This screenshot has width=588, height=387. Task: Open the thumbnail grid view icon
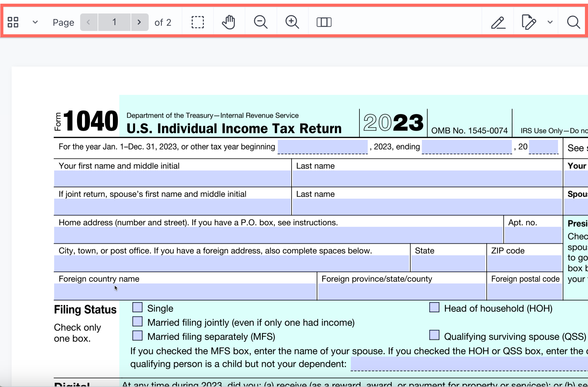[x=13, y=22]
